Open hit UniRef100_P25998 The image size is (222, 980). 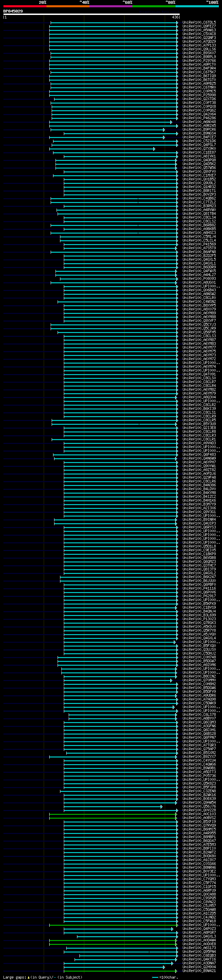coord(199,95)
